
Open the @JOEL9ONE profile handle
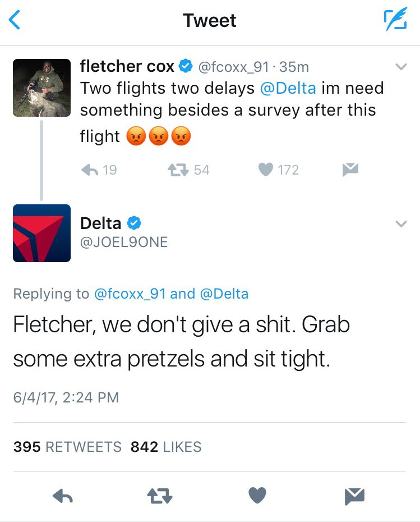tap(124, 242)
